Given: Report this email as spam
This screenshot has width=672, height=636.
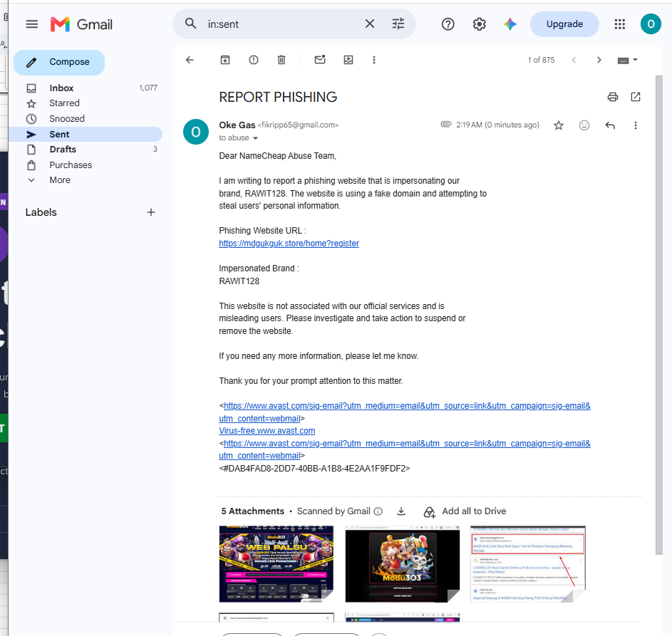Looking at the screenshot, I should tap(254, 60).
